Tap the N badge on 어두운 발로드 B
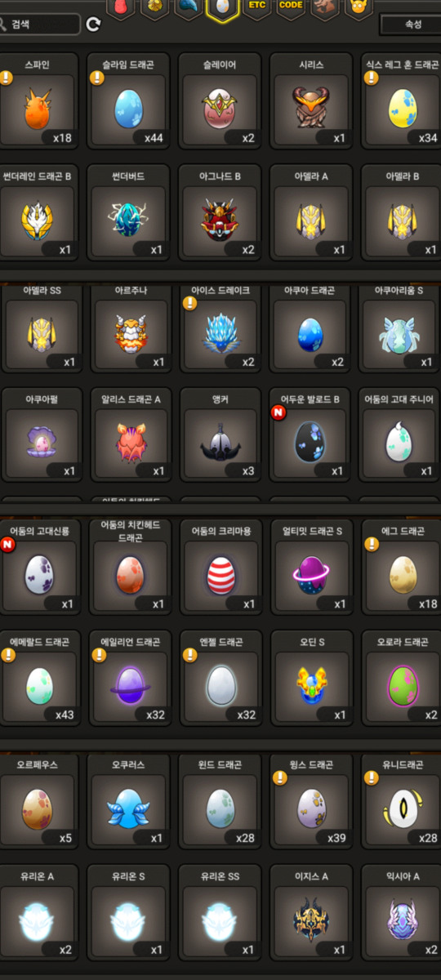This screenshot has height=980, width=441. pos(277,412)
